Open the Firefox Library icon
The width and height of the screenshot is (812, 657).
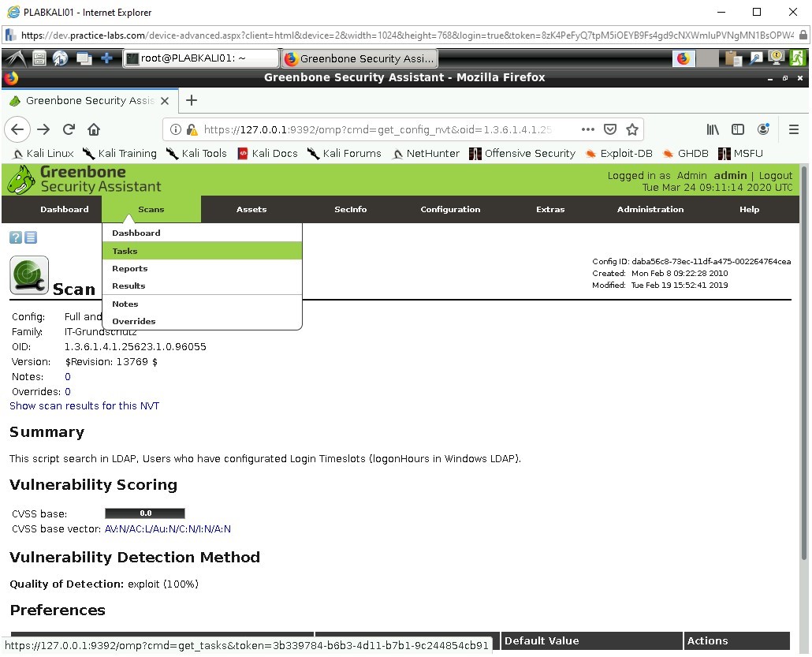[712, 129]
